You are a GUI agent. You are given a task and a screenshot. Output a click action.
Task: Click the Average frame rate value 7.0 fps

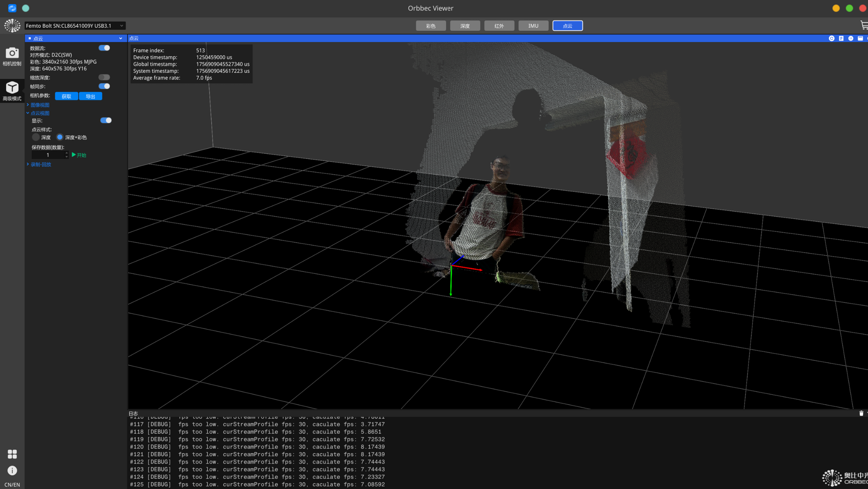pos(204,78)
